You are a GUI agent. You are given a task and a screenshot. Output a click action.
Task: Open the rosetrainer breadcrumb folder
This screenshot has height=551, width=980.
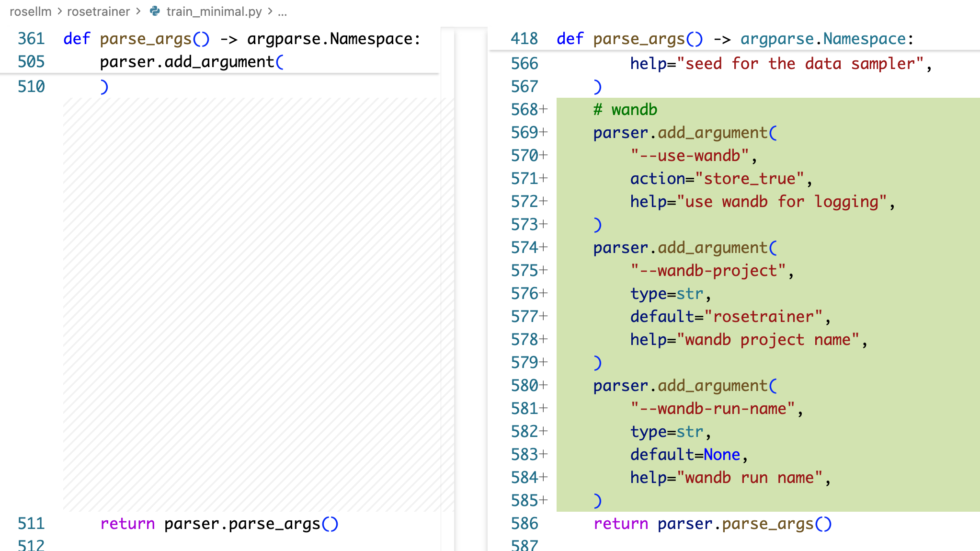pos(98,11)
